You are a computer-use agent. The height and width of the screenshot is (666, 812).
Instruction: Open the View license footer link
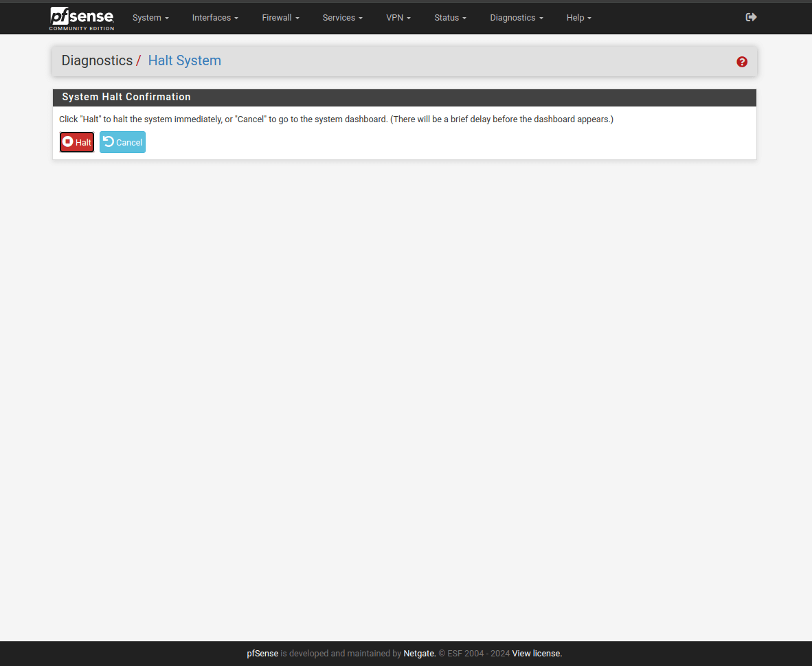[x=537, y=654]
